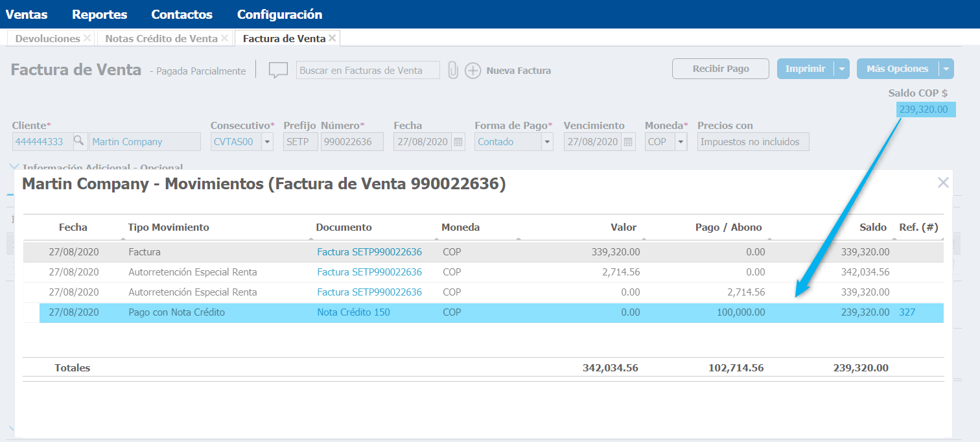The width and height of the screenshot is (980, 442).
Task: Close the Notas Crédito de Venta tab
Action: coord(224,38)
